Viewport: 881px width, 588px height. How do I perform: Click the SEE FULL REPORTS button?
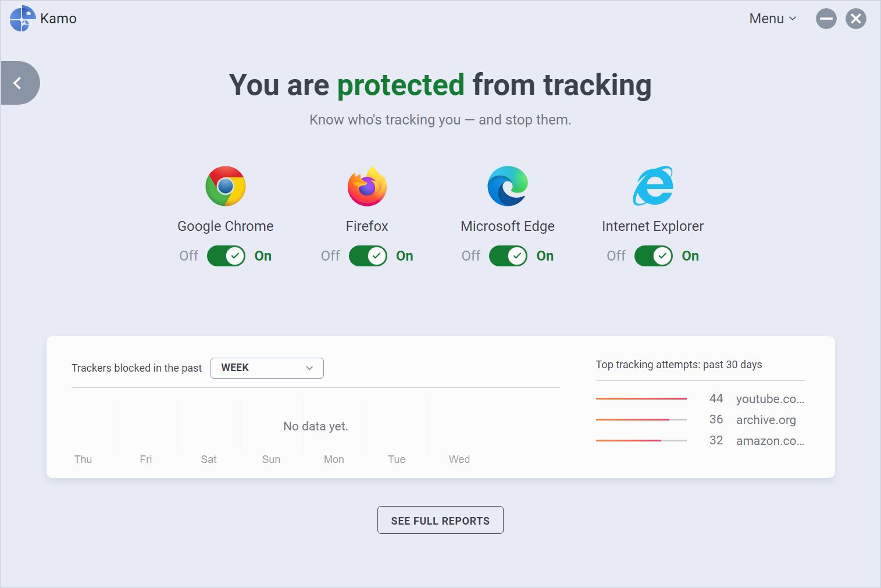click(440, 519)
